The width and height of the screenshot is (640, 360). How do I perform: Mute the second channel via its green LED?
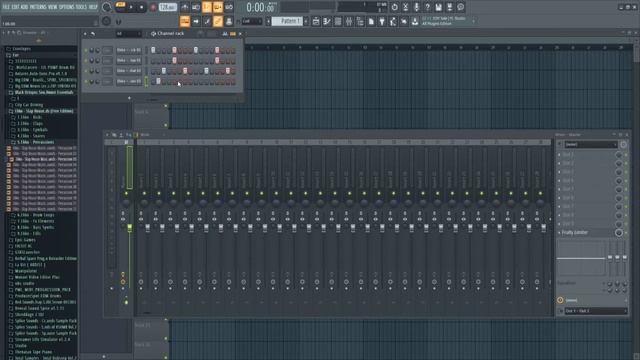pyautogui.click(x=86, y=60)
